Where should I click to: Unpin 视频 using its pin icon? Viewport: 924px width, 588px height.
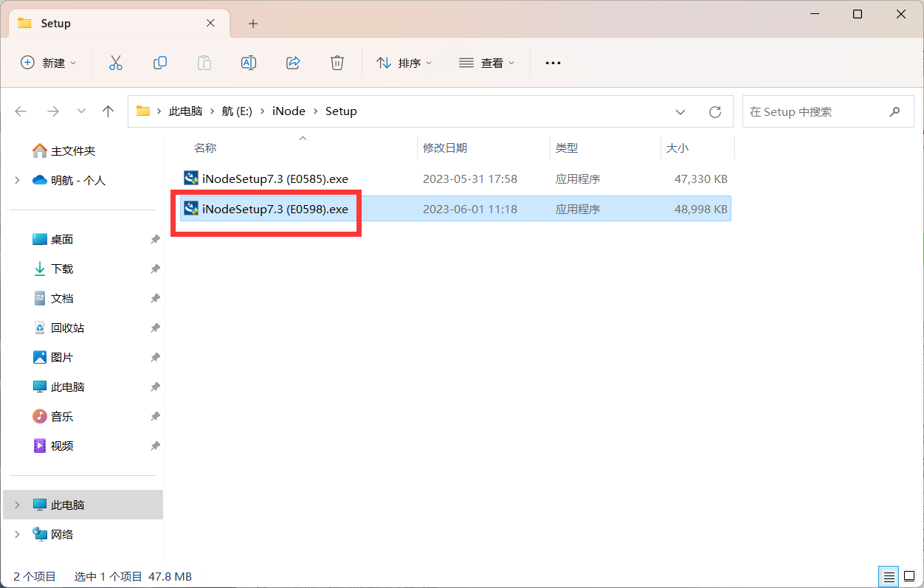coord(155,446)
